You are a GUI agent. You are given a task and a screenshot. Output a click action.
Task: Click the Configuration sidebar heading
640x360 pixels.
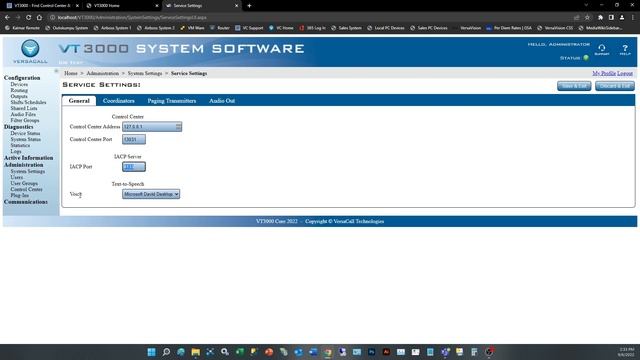22,78
